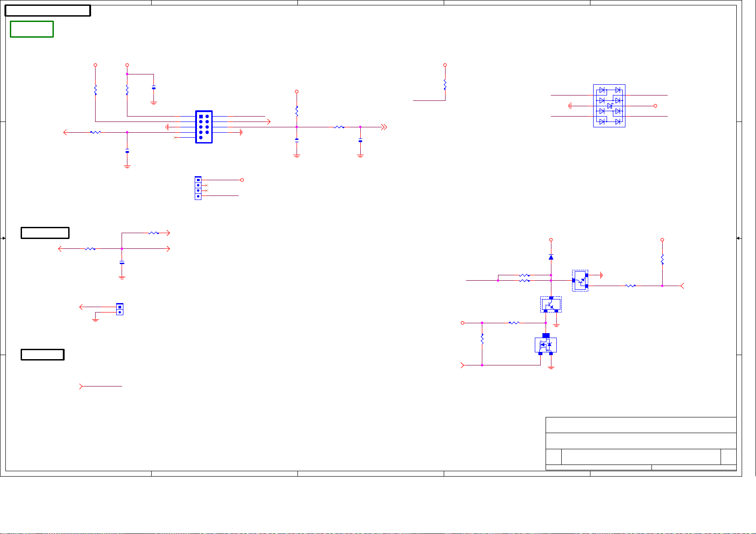Select the double-arrow off-page connector
This screenshot has height=534, width=756.
384,127
